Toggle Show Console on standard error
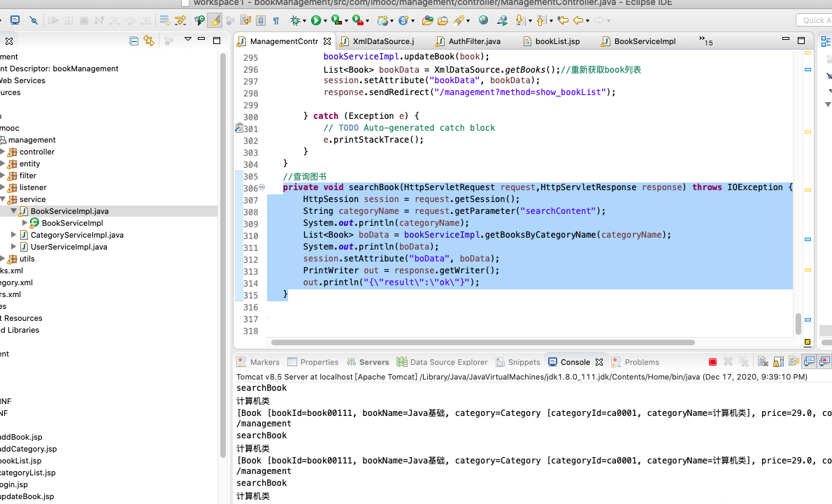Viewport: 832px width, 504px height. tap(824, 362)
